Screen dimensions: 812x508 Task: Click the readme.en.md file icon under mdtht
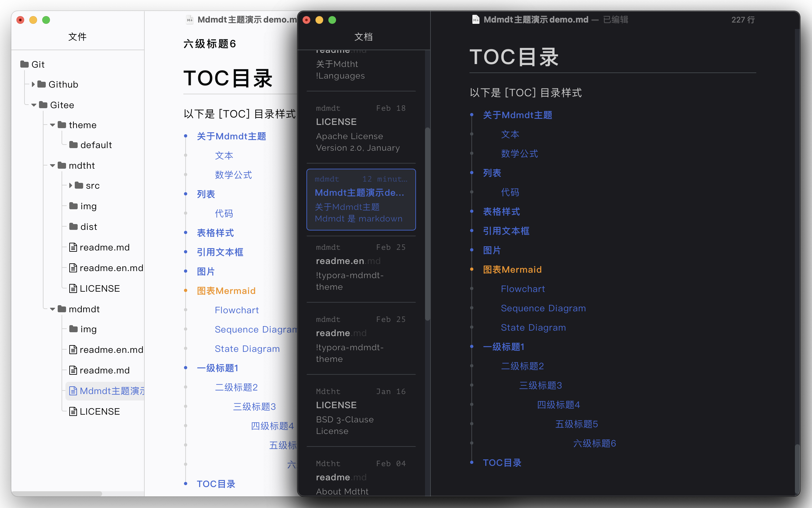click(73, 268)
